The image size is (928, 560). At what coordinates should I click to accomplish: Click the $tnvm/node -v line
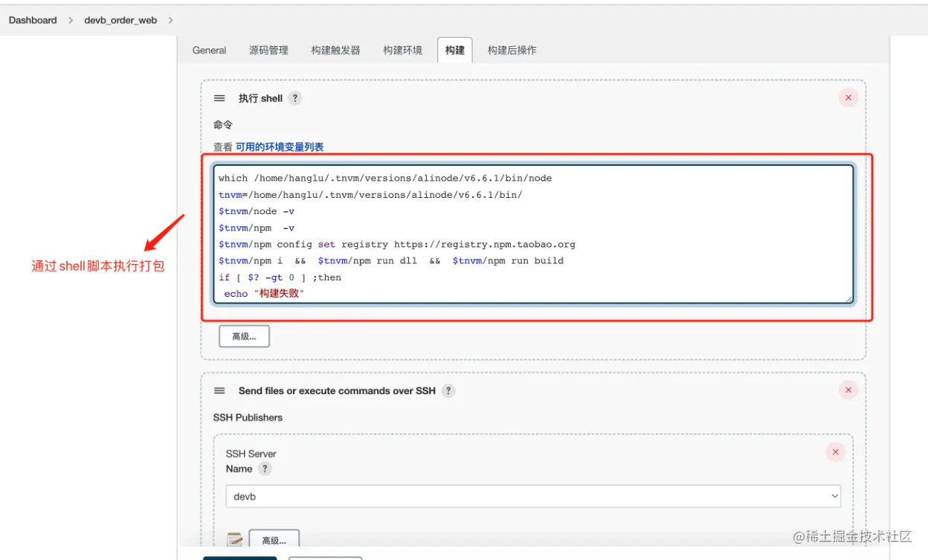[257, 211]
